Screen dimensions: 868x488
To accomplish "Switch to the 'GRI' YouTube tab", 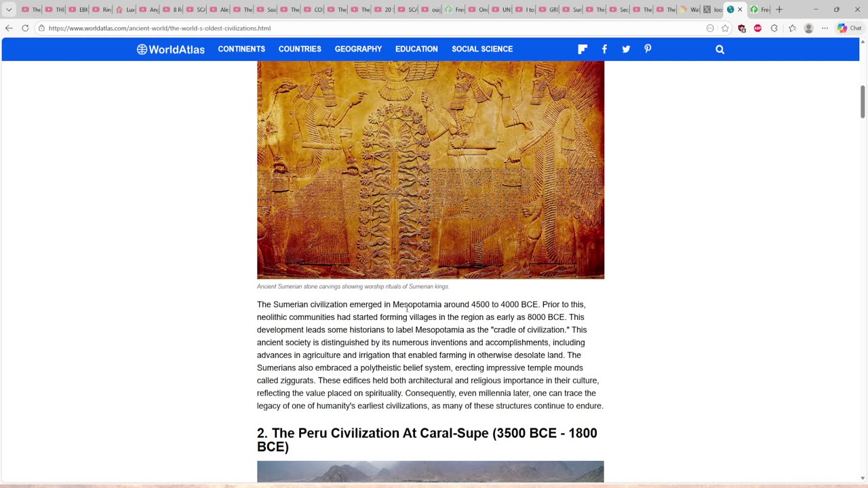I will point(549,9).
